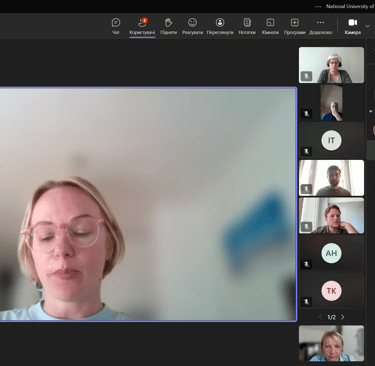
Task: Open the Реагувати reactions menu
Action: 192,26
